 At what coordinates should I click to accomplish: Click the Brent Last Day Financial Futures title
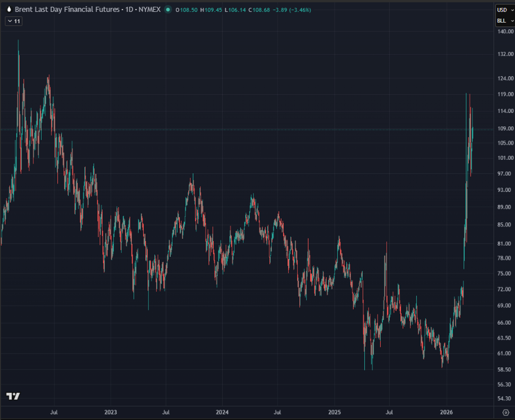tap(67, 9)
